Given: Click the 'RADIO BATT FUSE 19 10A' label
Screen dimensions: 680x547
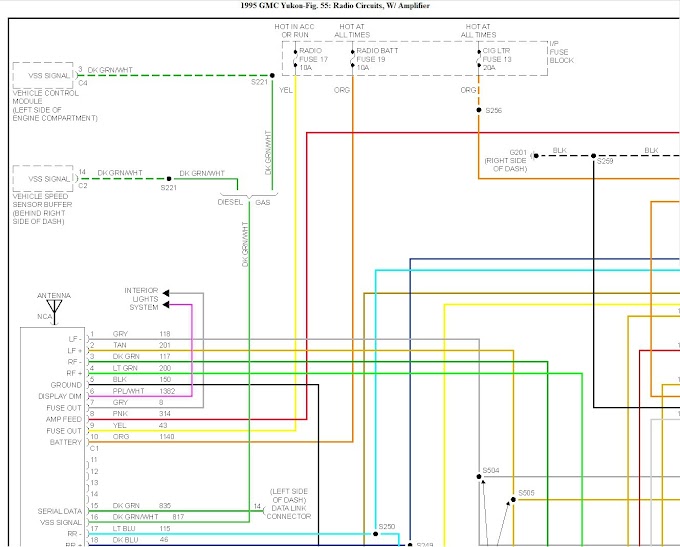Looking at the screenshot, I should click(377, 59).
